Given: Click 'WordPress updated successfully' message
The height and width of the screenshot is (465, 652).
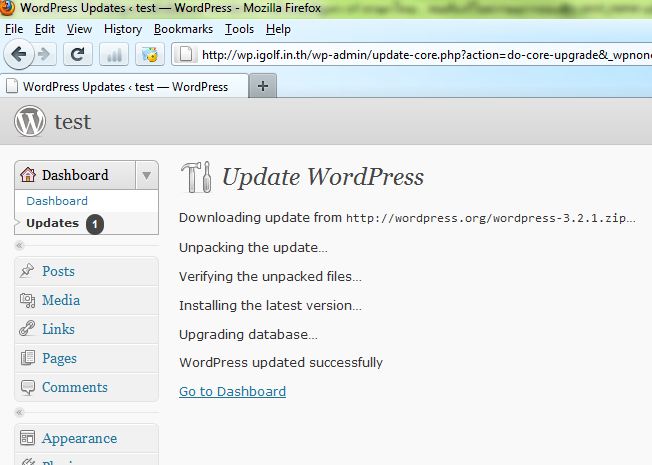Looking at the screenshot, I should (x=281, y=362).
